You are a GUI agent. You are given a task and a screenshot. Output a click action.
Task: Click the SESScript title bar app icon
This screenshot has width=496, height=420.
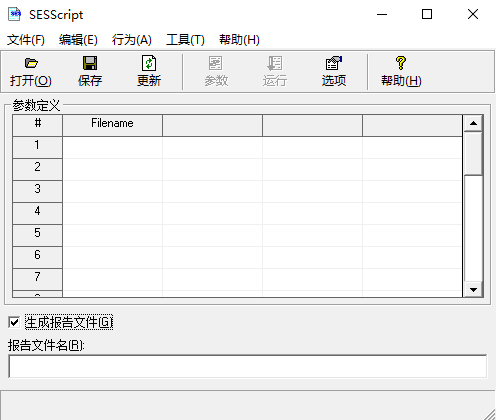(14, 14)
